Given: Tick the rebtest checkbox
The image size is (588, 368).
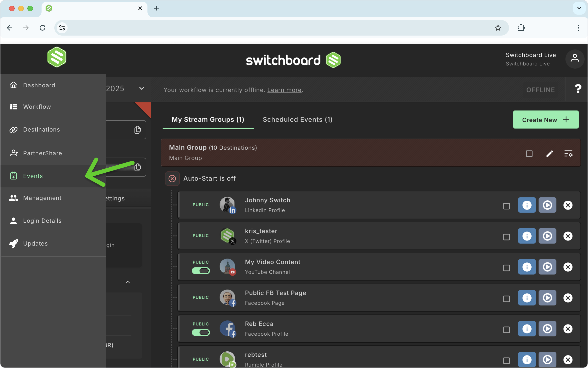Looking at the screenshot, I should (507, 361).
